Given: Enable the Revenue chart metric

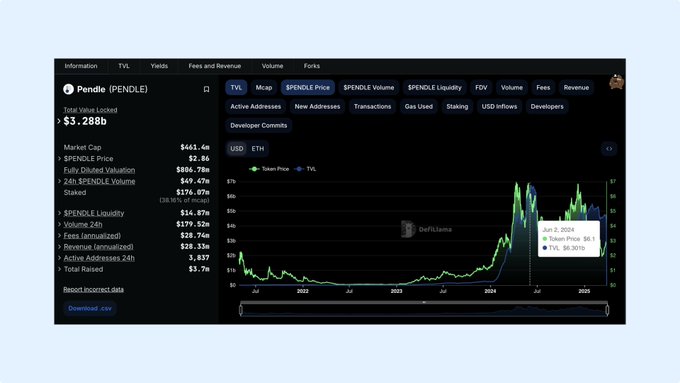Looking at the screenshot, I should [576, 88].
